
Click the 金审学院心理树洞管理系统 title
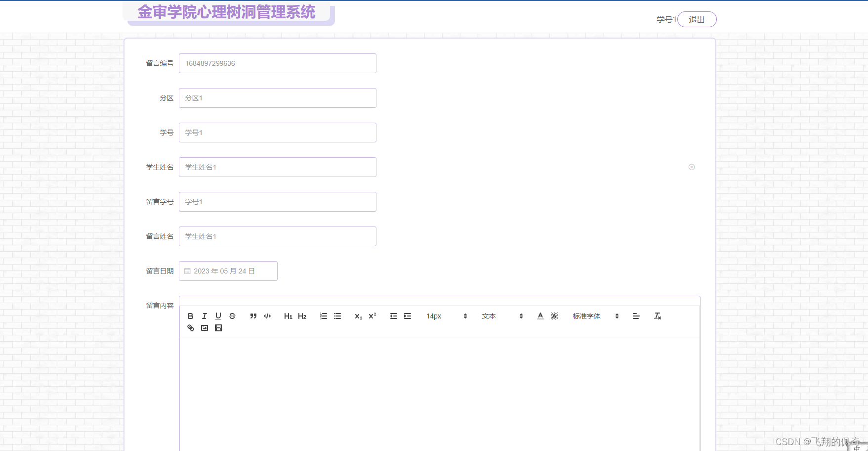tap(226, 12)
